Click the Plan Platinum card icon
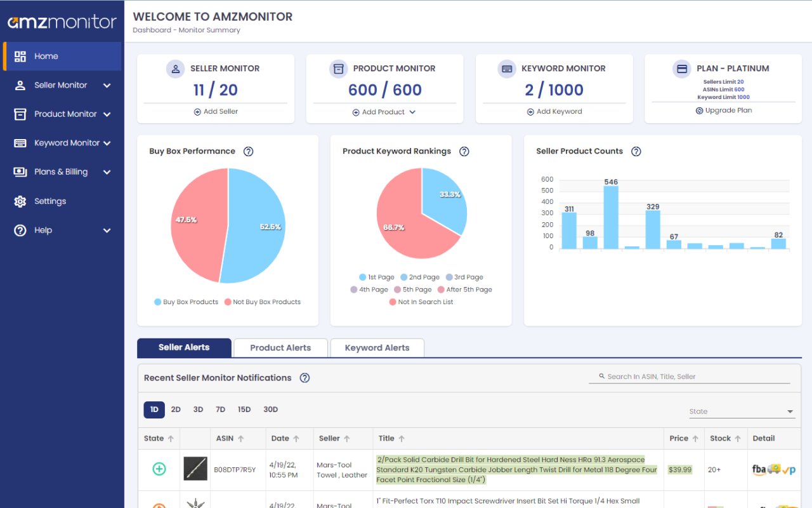 point(682,69)
